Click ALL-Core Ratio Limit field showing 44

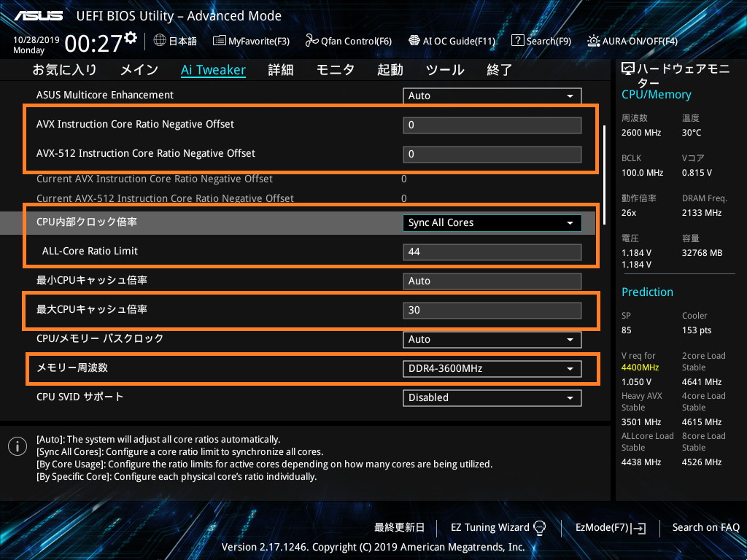click(x=492, y=252)
